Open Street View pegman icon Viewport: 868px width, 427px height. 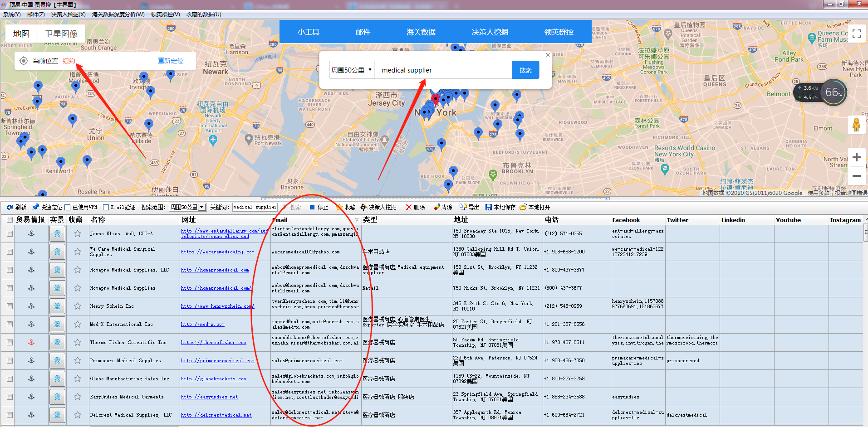(856, 125)
